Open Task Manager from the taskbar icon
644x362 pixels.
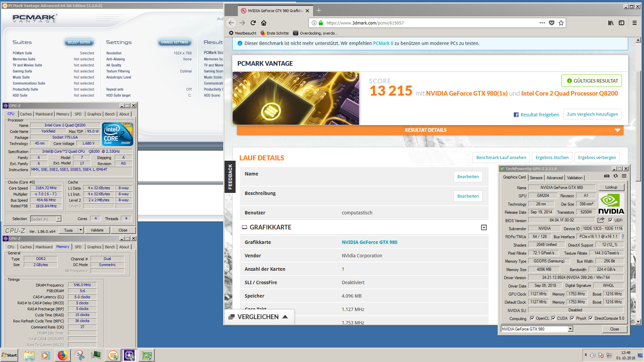coord(96,355)
